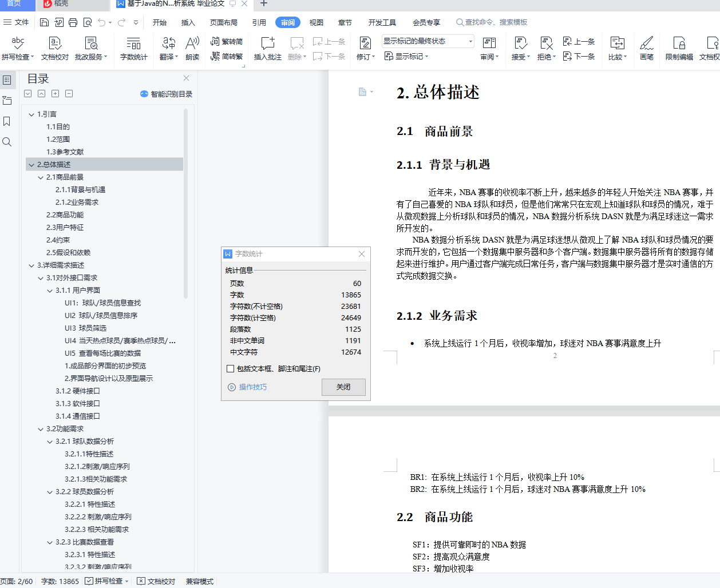
Task: Select 3.1.2 硬件接口 in the outline
Action: point(77,391)
